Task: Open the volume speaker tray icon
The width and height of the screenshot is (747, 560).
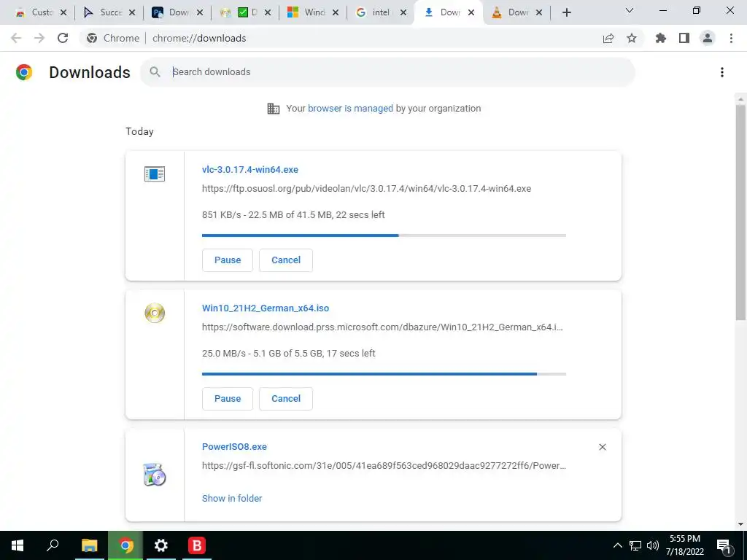Action: click(x=653, y=545)
